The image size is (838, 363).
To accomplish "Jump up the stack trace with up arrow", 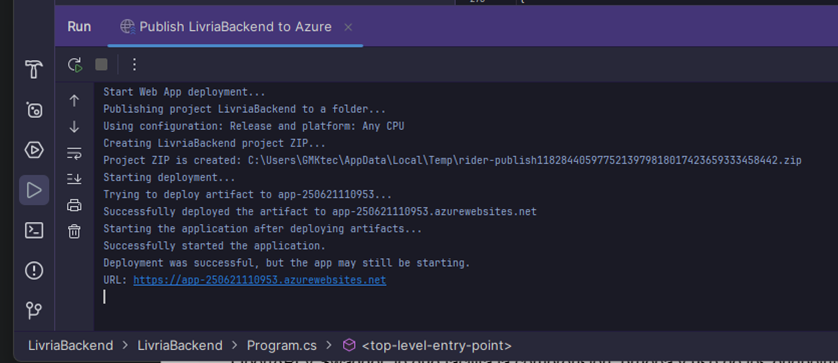I will coord(74,101).
